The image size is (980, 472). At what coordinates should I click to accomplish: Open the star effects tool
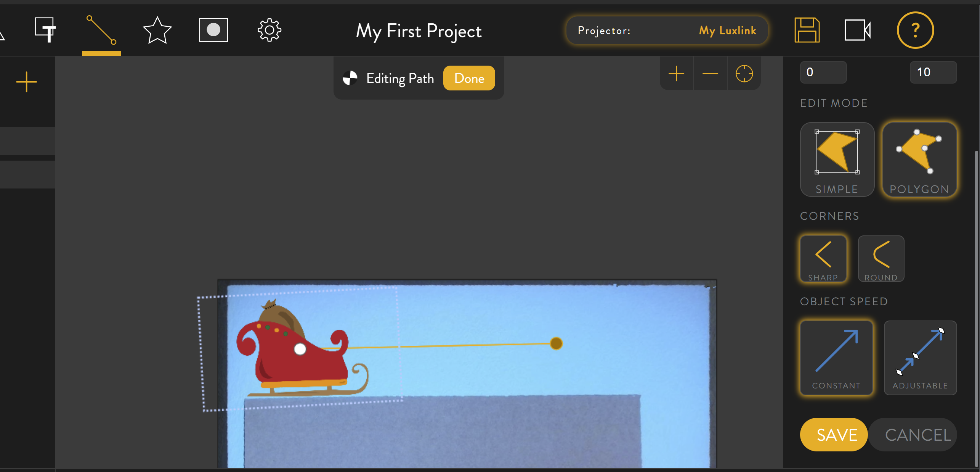coord(157,30)
